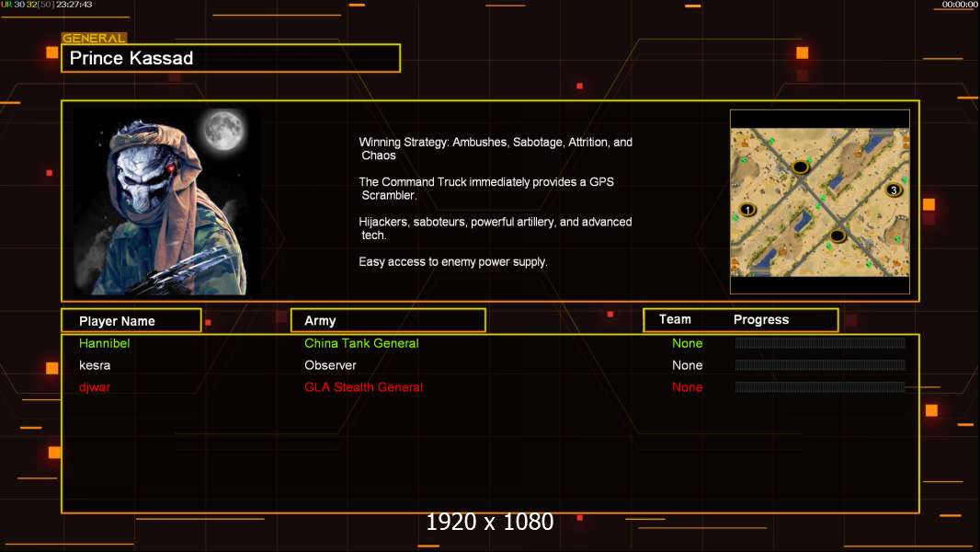Screen dimensions: 980x552
Task: Click the GENERAL label above the name
Action: pyautogui.click(x=94, y=38)
